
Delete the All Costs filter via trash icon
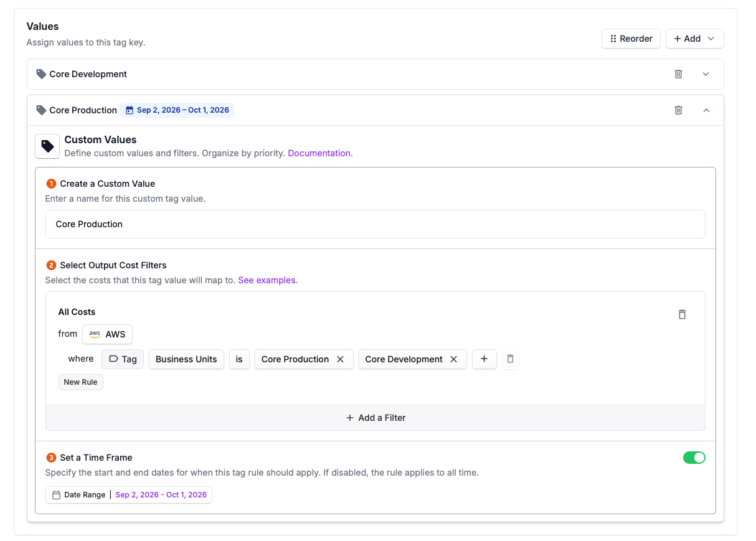(682, 314)
